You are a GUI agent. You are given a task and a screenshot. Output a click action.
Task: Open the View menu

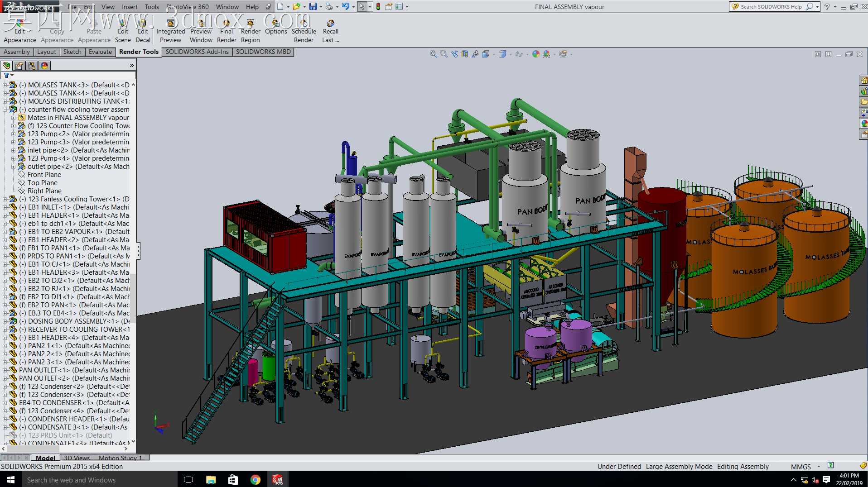[108, 7]
